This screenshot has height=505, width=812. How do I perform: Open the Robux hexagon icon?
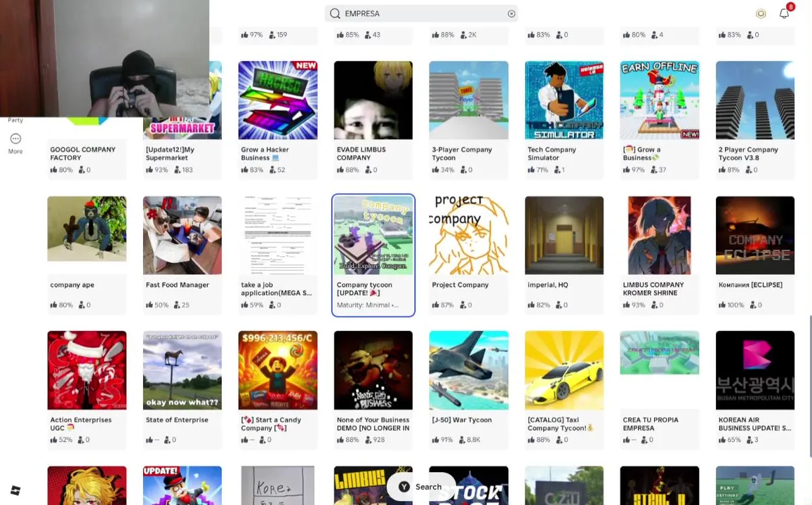point(760,14)
